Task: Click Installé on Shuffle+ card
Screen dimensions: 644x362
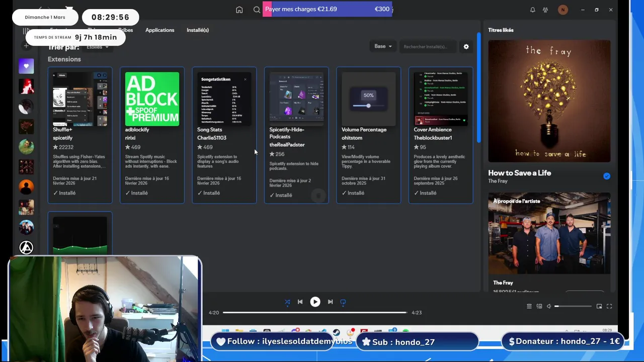Action: pos(64,193)
